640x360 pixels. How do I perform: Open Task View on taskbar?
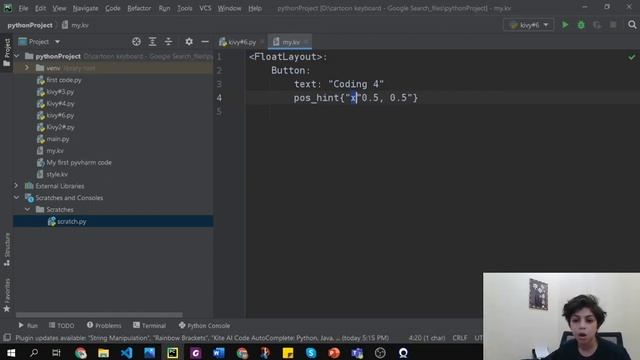[x=56, y=353]
